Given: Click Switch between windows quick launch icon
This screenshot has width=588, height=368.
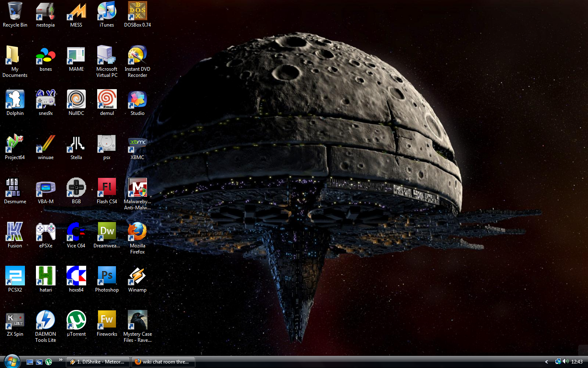Looking at the screenshot, I should [x=39, y=362].
